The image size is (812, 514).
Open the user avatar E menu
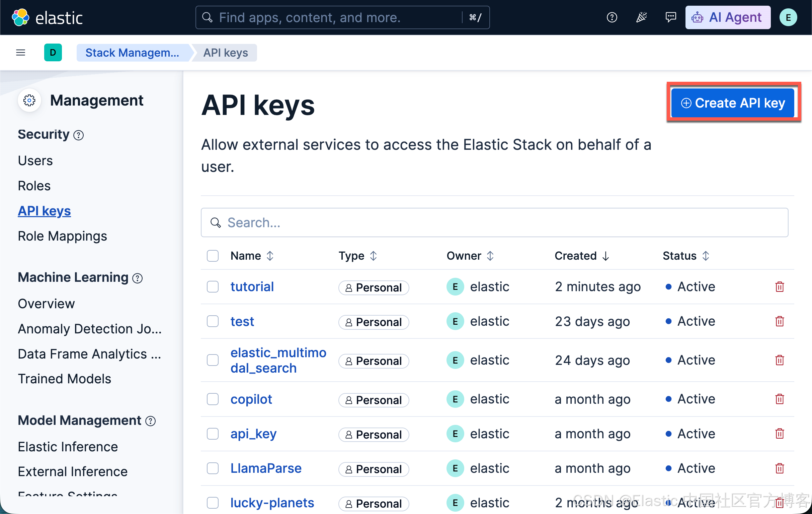tap(788, 17)
